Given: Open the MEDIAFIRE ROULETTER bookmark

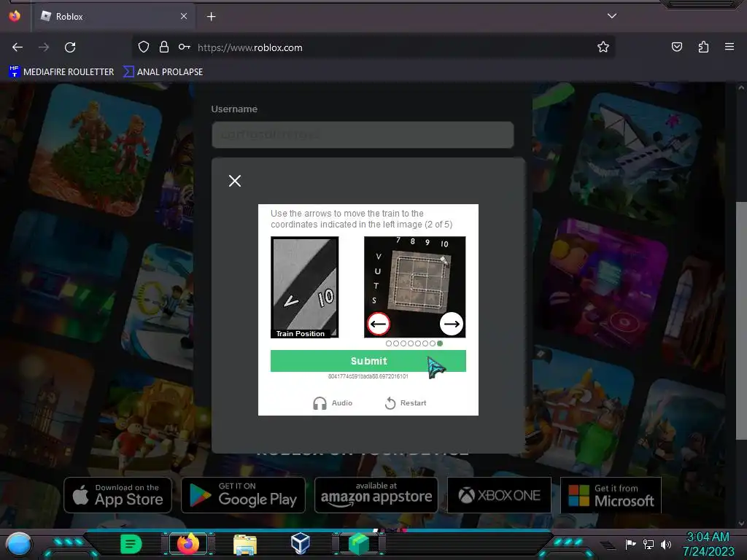Looking at the screenshot, I should [x=61, y=72].
